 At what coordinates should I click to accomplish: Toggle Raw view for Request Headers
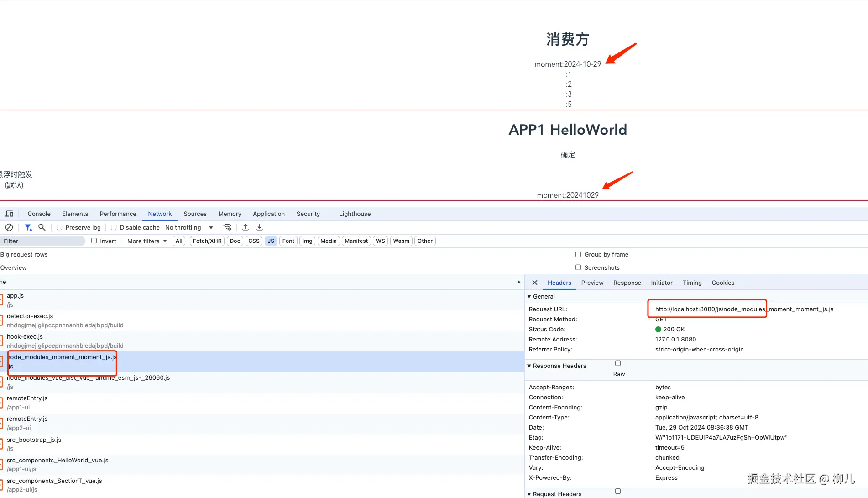tap(618, 491)
